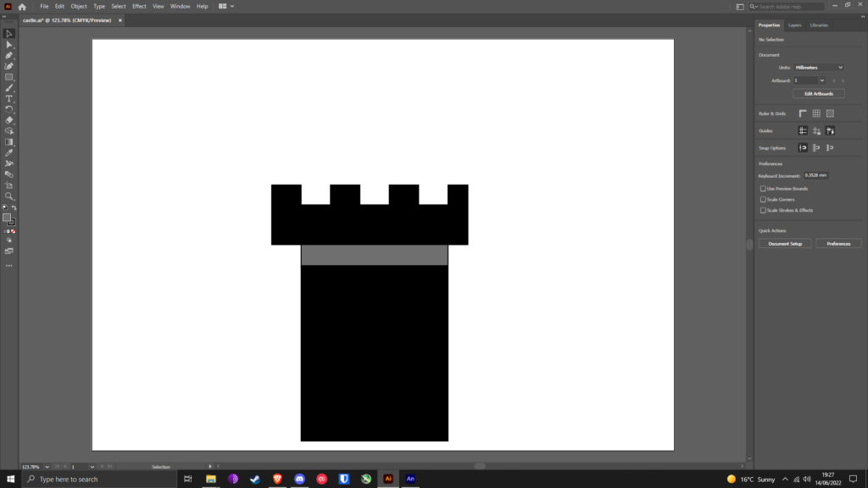
Task: Swap fill and stroke colors
Action: 14,208
